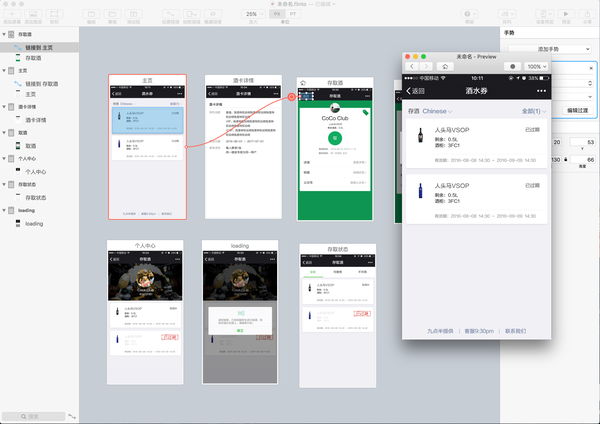Tap the 联系我们 footer link

(x=515, y=331)
